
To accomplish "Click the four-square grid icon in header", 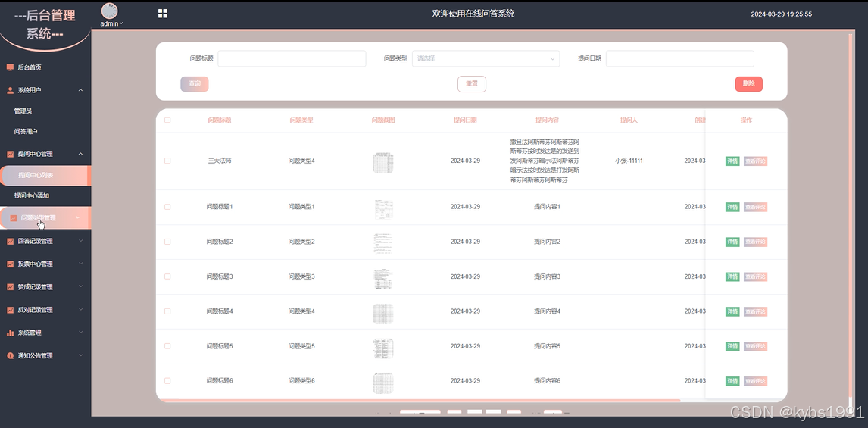I will [x=163, y=14].
